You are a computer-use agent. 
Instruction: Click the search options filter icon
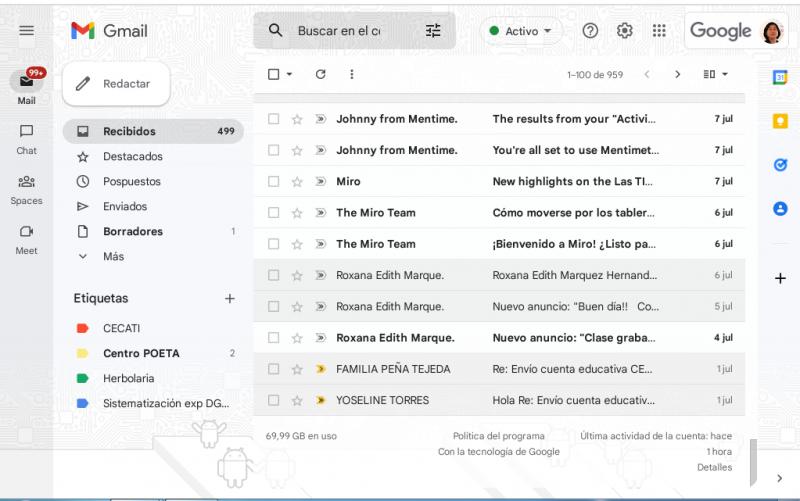(x=433, y=31)
